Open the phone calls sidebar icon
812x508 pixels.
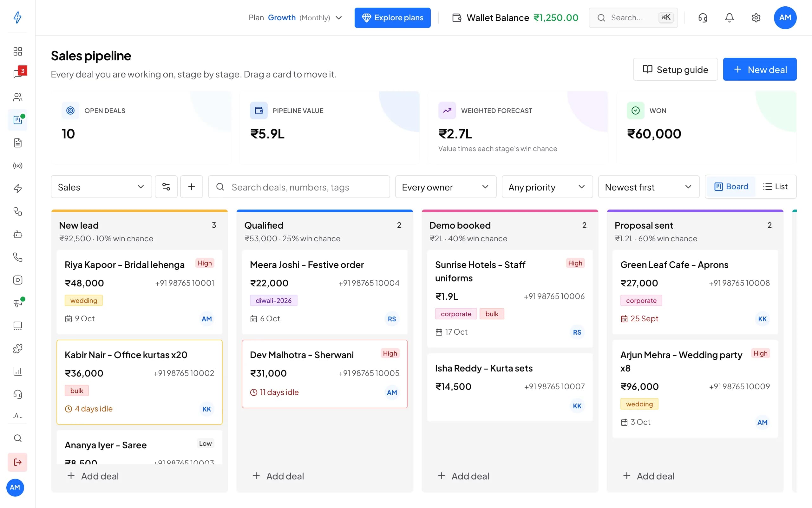click(x=17, y=257)
